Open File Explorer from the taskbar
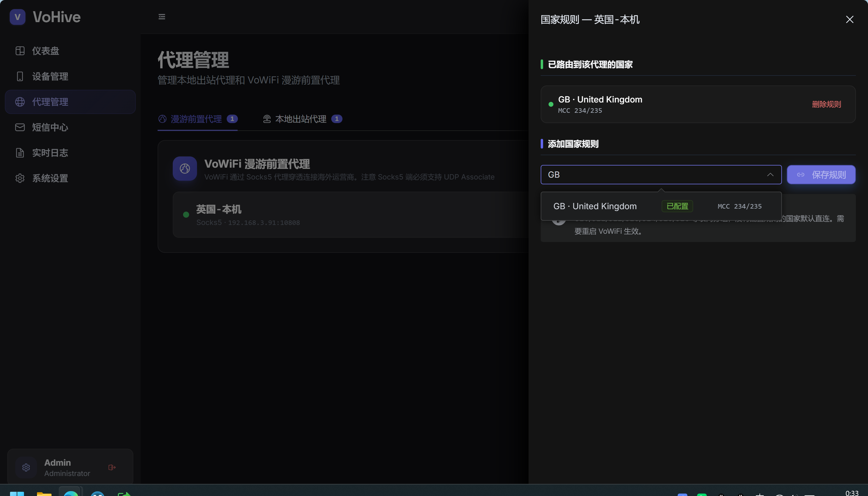This screenshot has height=496, width=868. click(44, 494)
